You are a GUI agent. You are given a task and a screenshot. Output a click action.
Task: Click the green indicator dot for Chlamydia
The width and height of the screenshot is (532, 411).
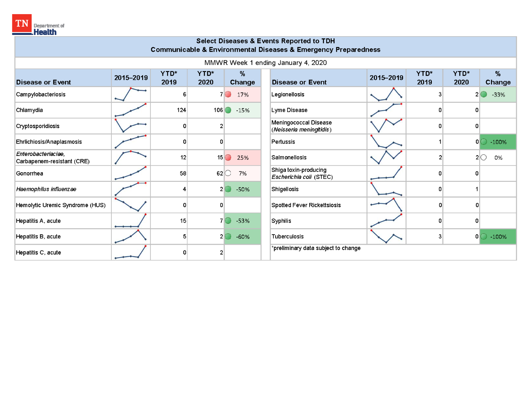(x=228, y=110)
